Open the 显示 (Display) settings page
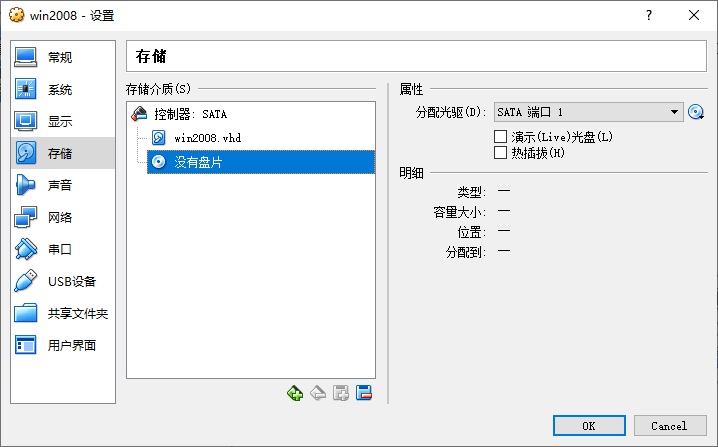This screenshot has width=718, height=447. pyautogui.click(x=63, y=121)
